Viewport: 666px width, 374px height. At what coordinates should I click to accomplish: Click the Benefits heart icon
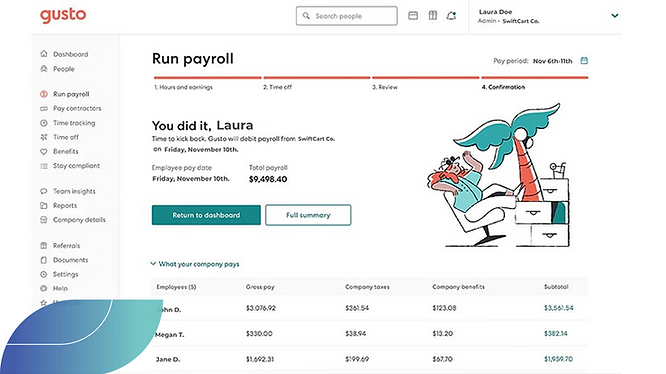tap(44, 152)
